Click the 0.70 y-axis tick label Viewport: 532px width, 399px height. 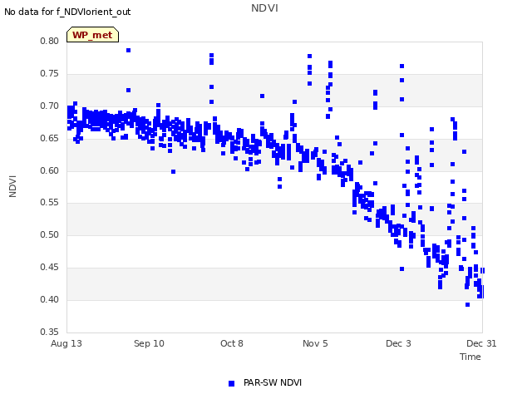coord(49,106)
